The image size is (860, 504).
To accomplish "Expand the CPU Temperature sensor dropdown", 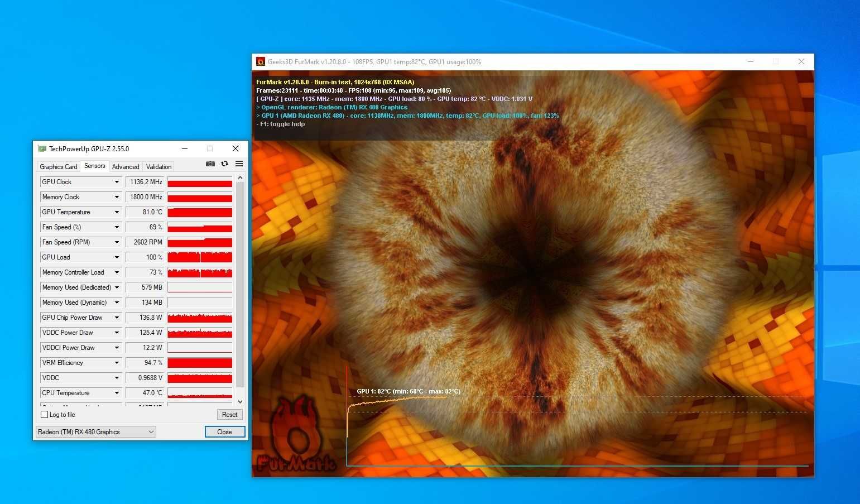I will click(x=117, y=393).
